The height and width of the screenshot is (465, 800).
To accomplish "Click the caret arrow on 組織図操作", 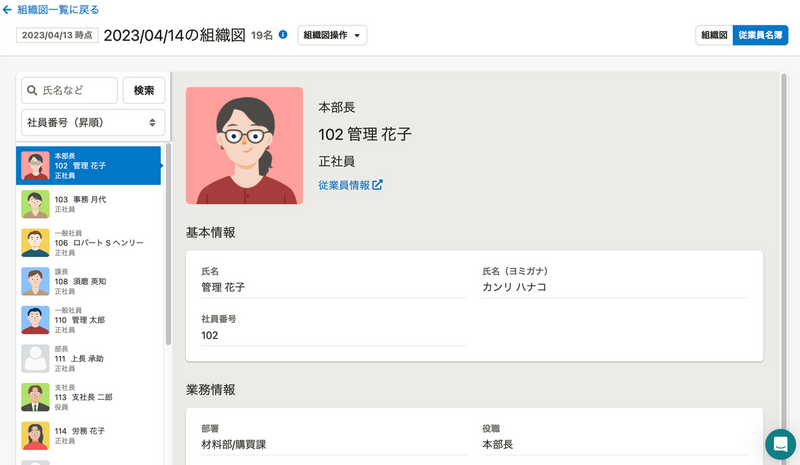I will point(357,35).
